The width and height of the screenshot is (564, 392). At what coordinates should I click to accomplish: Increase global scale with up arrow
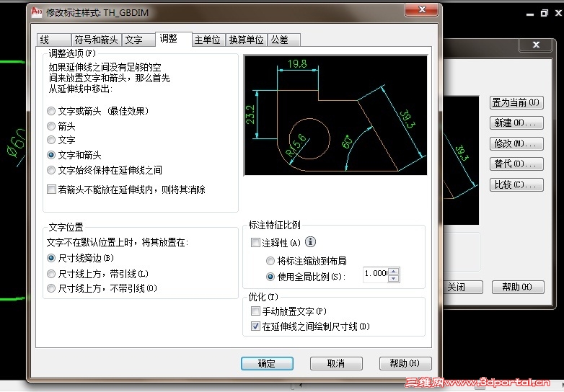(394, 271)
